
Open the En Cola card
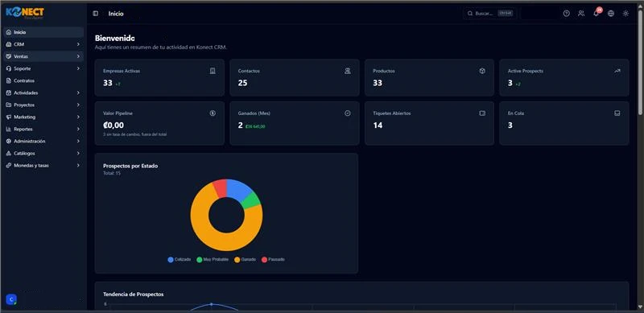click(x=564, y=123)
